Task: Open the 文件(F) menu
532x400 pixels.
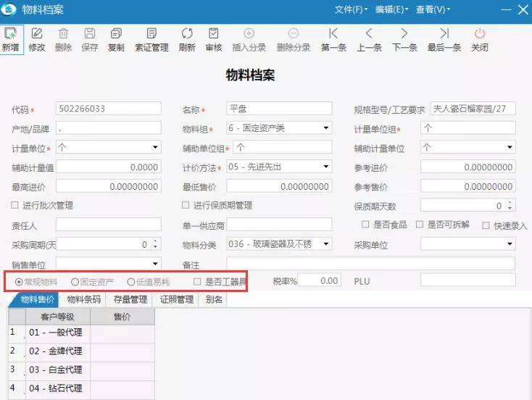Action: click(x=350, y=9)
